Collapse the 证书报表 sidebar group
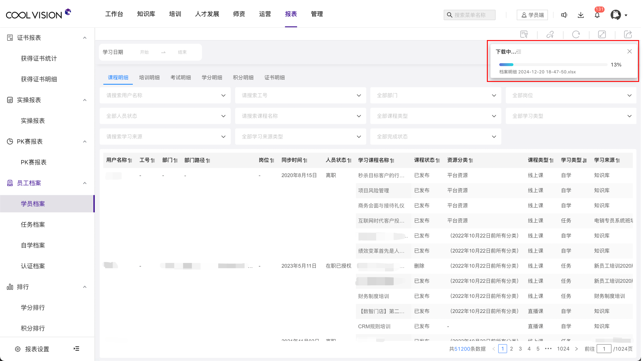The height and width of the screenshot is (361, 644). coord(85,38)
